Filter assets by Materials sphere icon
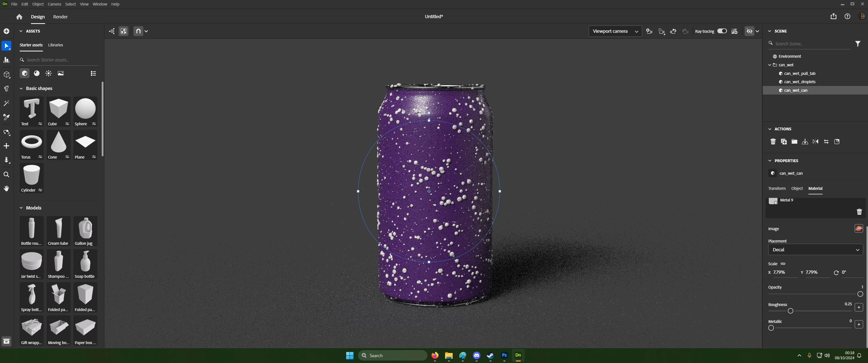The width and height of the screenshot is (868, 363). pos(37,73)
